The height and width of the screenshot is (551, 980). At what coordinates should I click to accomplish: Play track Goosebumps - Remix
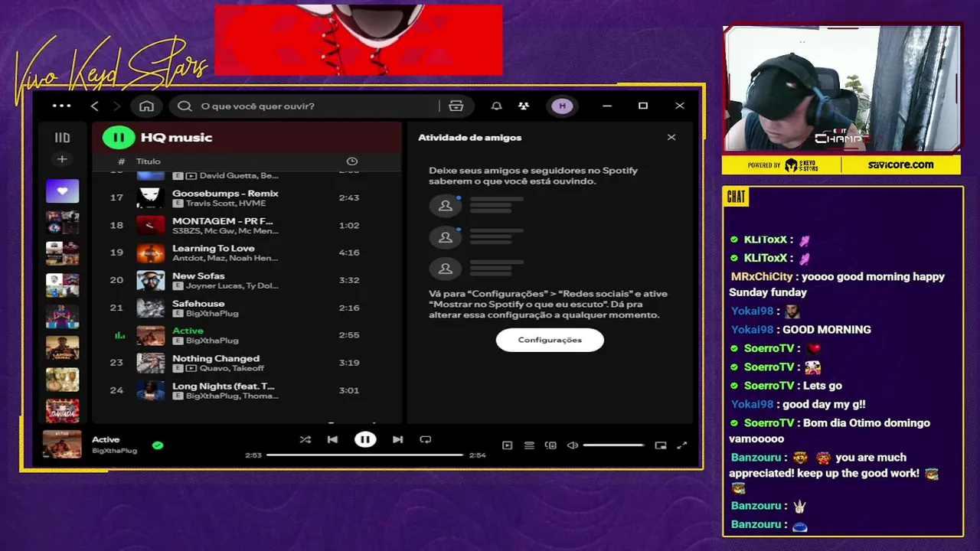coord(247,197)
